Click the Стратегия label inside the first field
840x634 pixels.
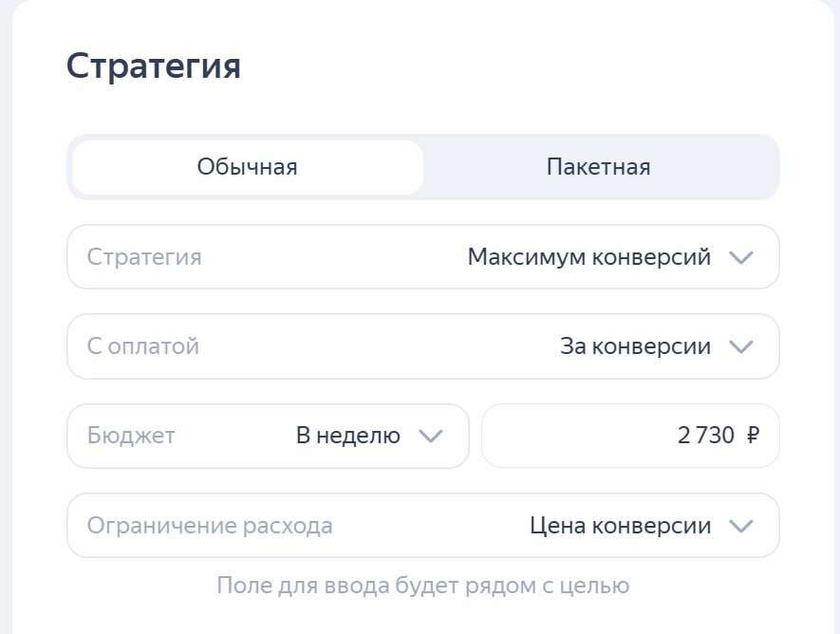[144, 257]
